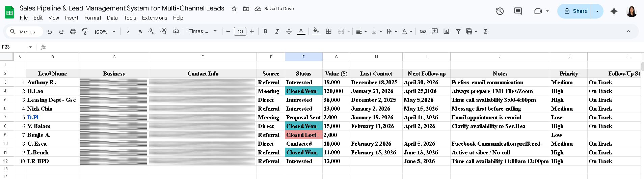Viewport: 644px width, 179px height.
Task: Decrease font size minus button
Action: point(228,31)
